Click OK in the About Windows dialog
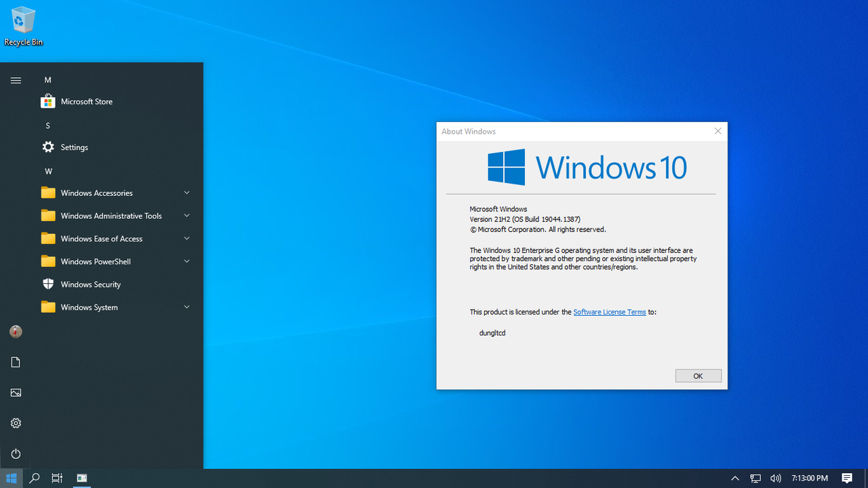 (x=698, y=375)
